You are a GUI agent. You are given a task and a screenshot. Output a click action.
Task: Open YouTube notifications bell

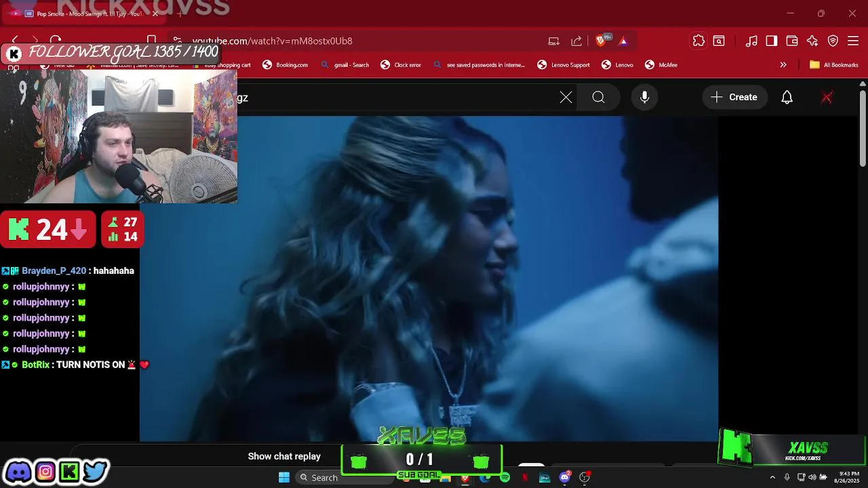787,98
